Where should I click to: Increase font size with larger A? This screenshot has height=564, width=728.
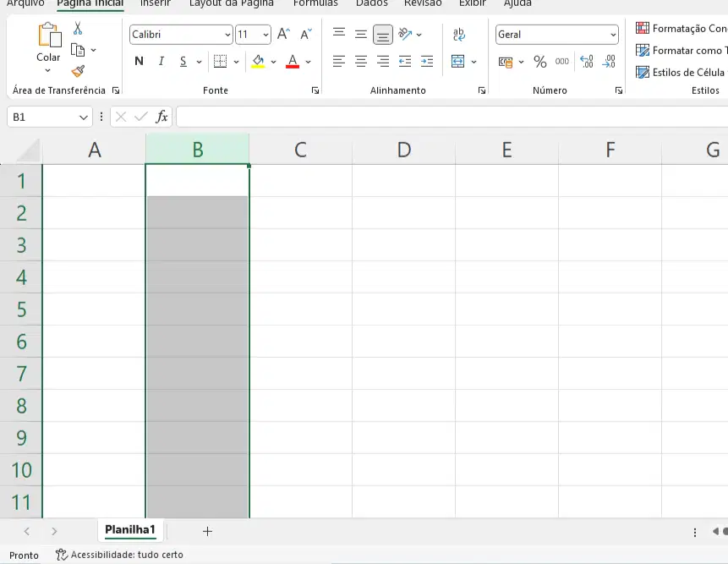pyautogui.click(x=283, y=35)
